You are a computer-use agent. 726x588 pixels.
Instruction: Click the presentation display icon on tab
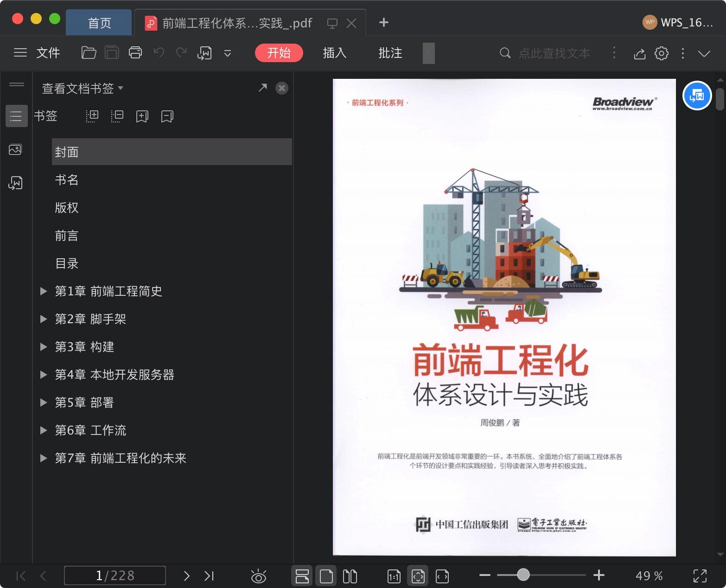(332, 23)
